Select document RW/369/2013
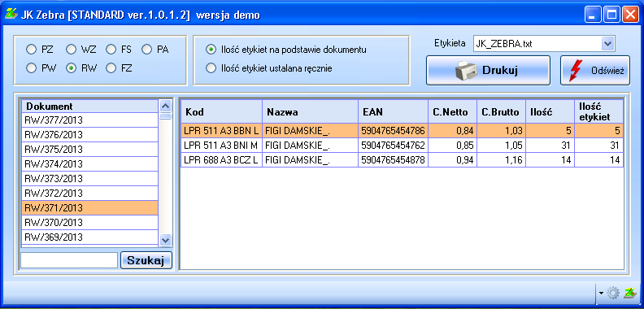 (89, 237)
